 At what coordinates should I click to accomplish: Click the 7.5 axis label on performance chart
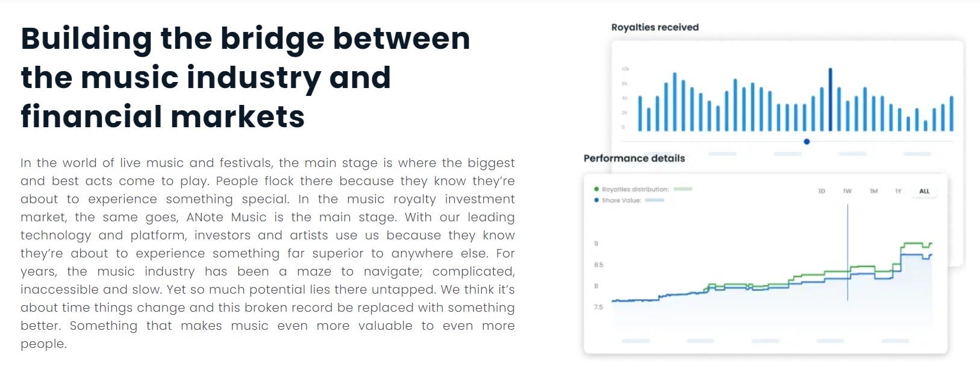(x=598, y=307)
